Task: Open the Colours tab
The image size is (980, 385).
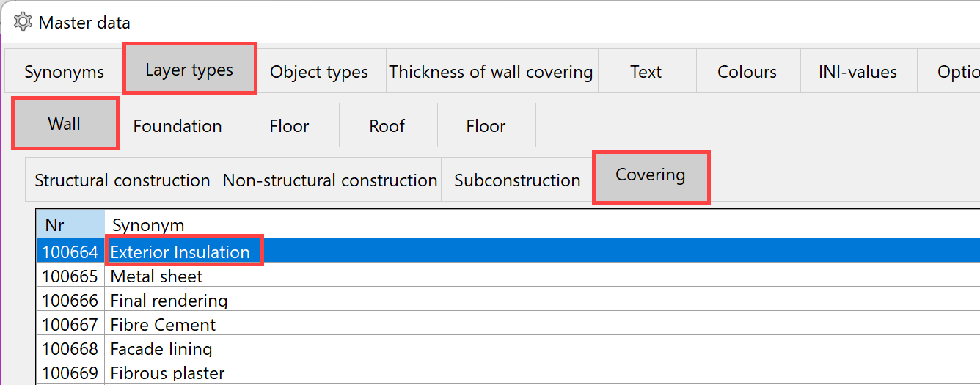Action: pos(747,72)
